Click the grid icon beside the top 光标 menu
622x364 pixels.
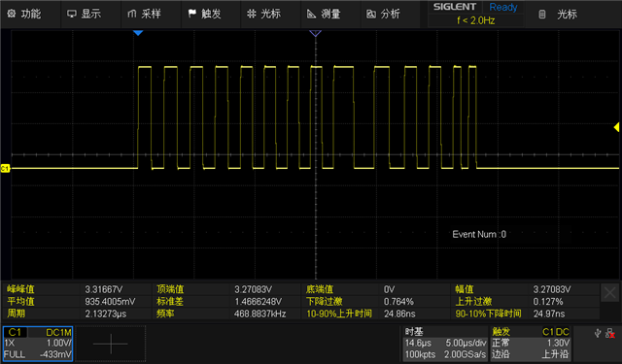click(251, 14)
